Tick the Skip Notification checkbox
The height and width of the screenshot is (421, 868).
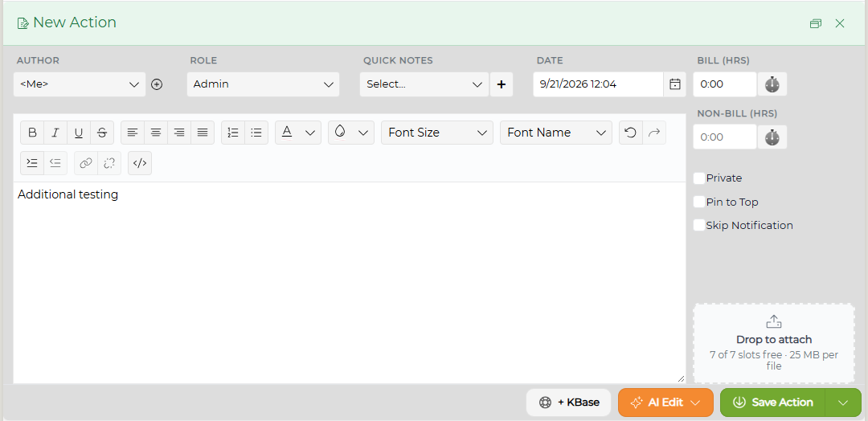click(x=699, y=225)
